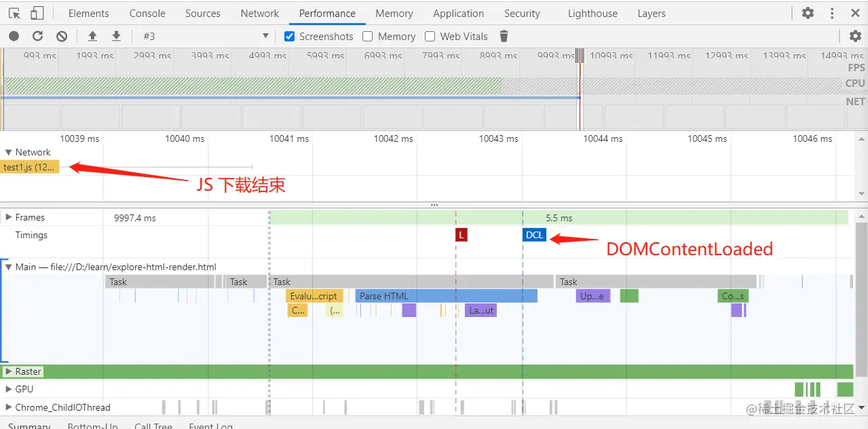Open the Layers tab
Image resolution: width=868 pixels, height=429 pixels.
652,13
